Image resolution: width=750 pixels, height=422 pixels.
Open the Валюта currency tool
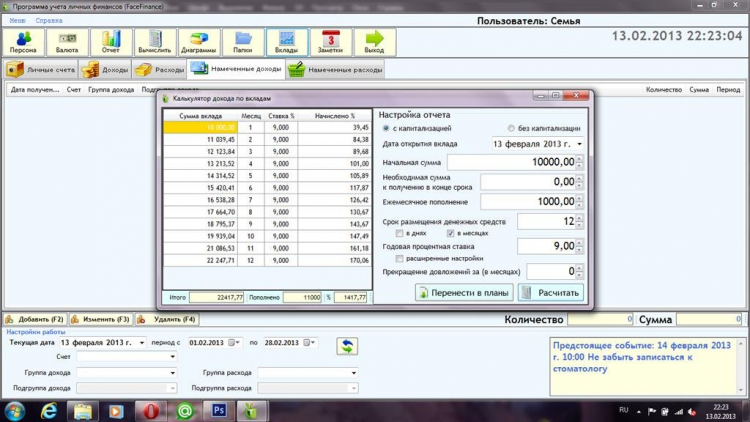(x=67, y=42)
